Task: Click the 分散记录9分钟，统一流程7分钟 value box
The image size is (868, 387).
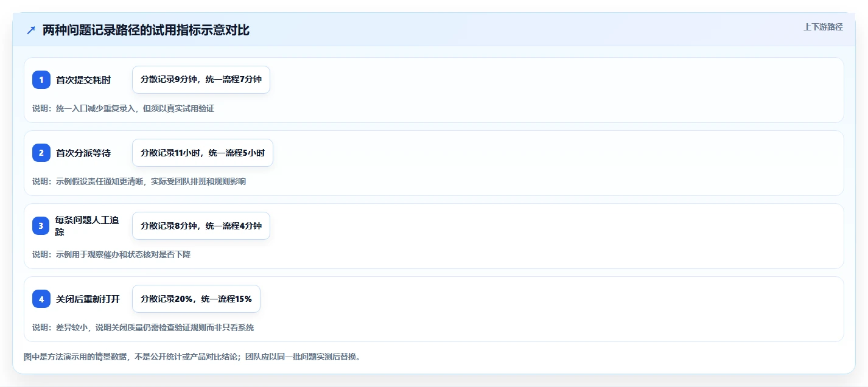Action: [x=201, y=80]
